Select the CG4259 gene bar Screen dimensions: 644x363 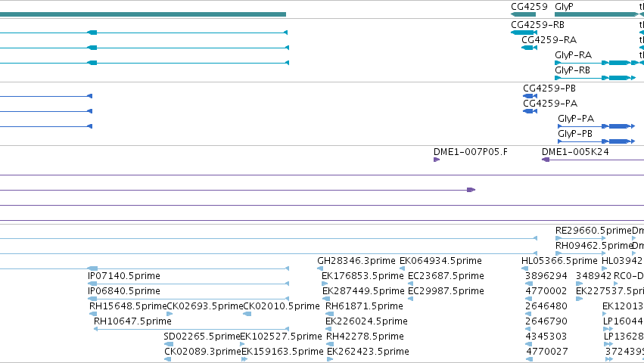coord(523,14)
